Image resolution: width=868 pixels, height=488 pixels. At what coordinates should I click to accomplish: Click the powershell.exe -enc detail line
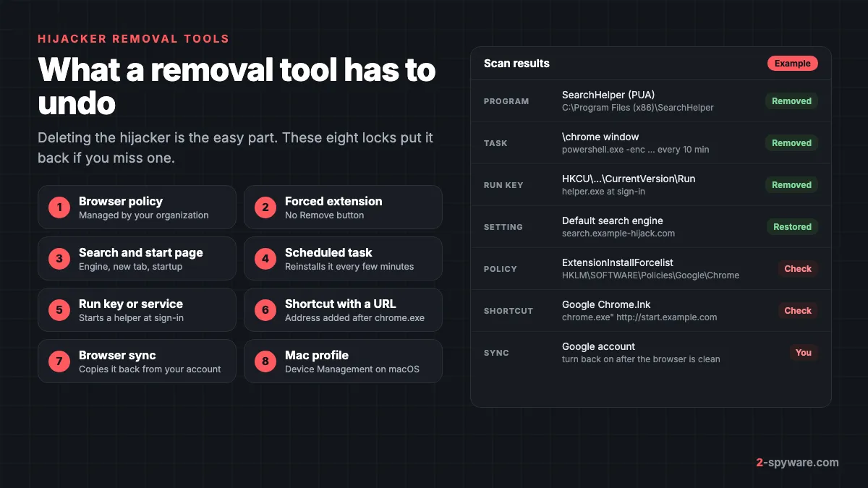(x=636, y=150)
